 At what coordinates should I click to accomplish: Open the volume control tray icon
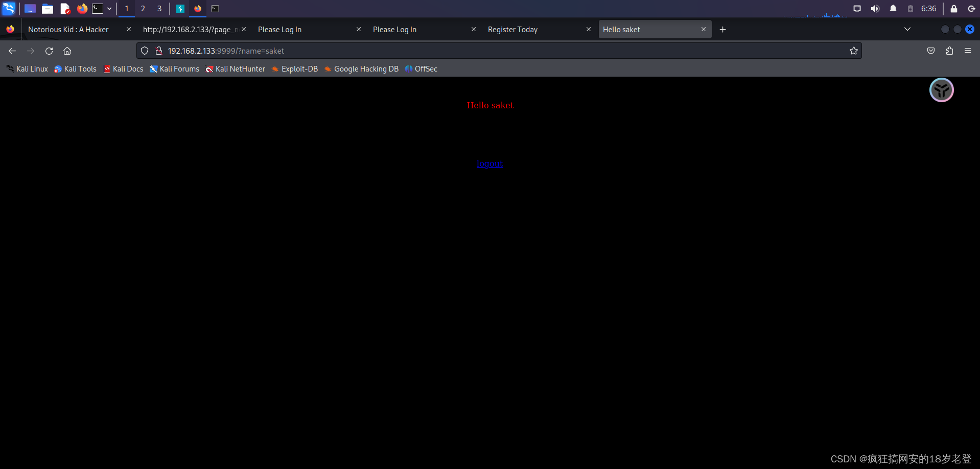(x=875, y=9)
